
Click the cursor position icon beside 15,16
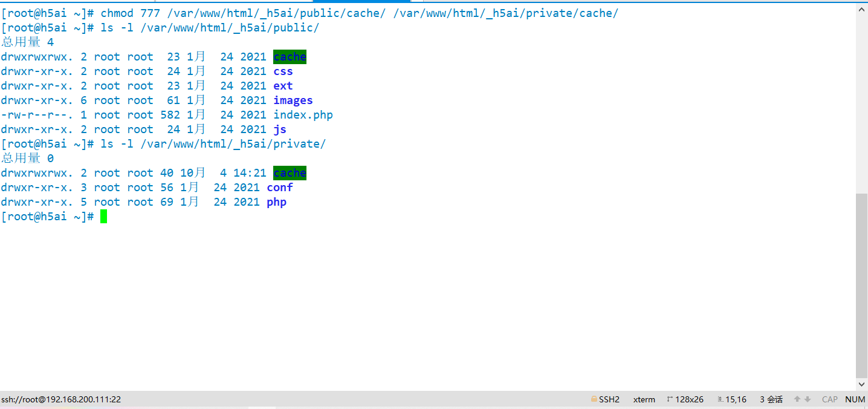[720, 399]
